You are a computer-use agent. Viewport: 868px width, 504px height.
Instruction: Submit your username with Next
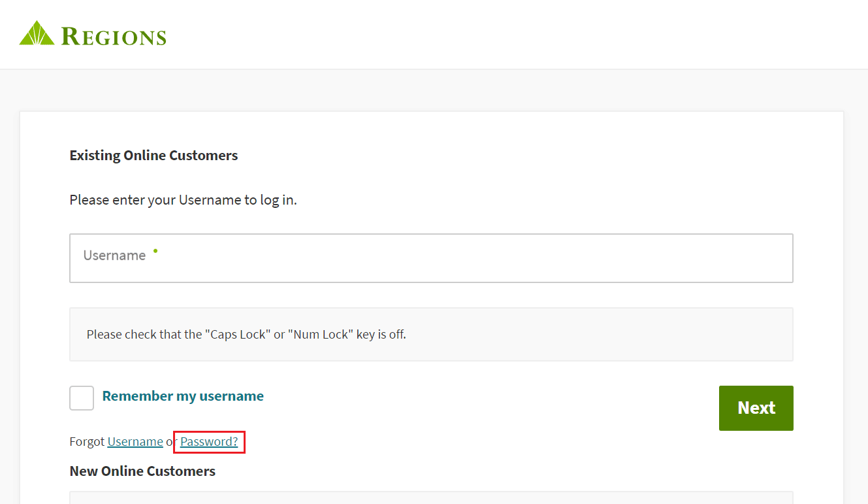756,408
